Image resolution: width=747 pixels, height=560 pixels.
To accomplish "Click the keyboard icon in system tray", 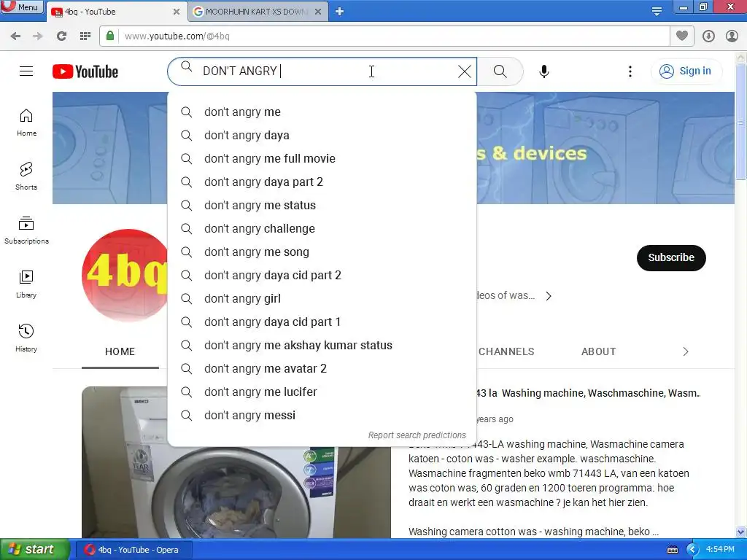I will pos(672,550).
